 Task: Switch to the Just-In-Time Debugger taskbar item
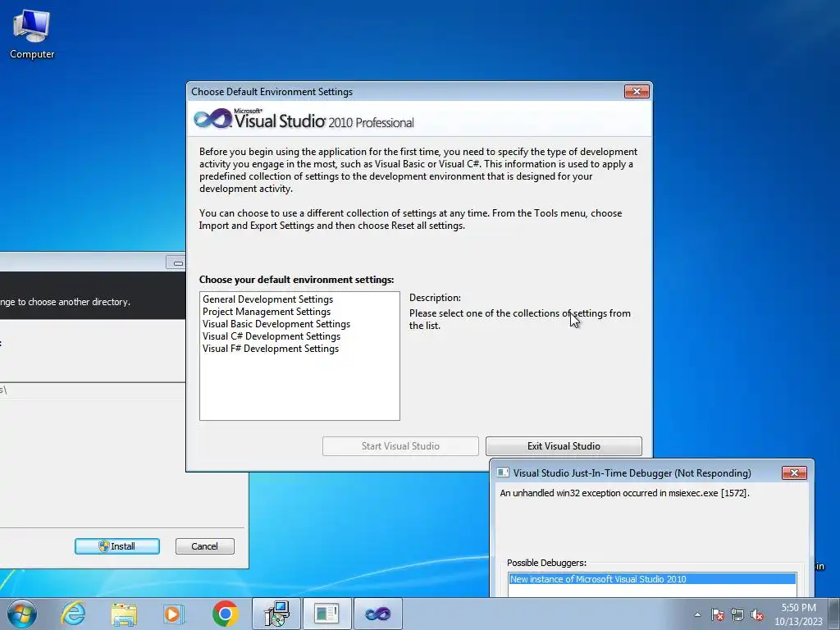click(x=326, y=614)
